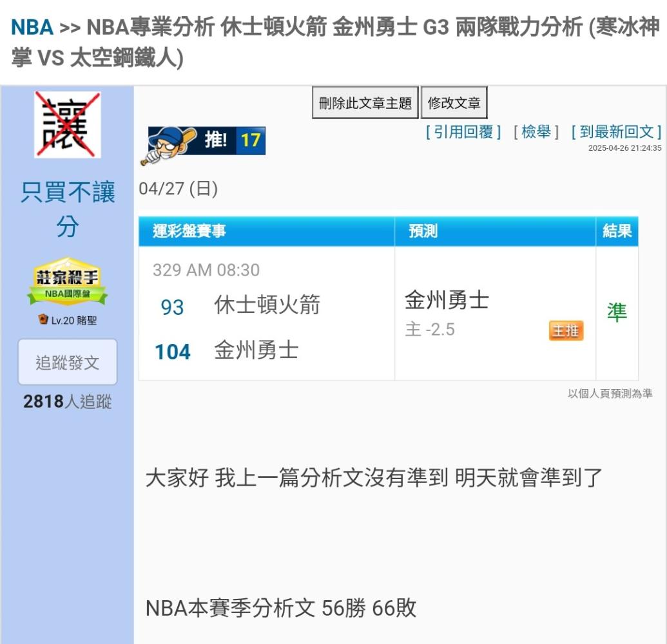667x644 pixels.
Task: Open the crossed-out 讓 avatar image
Action: [x=68, y=125]
